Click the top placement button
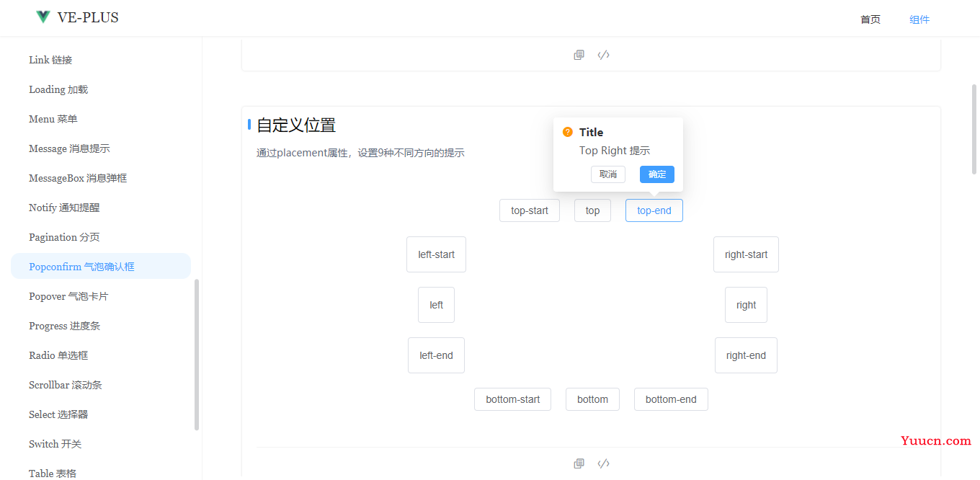980x480 pixels. 592,210
